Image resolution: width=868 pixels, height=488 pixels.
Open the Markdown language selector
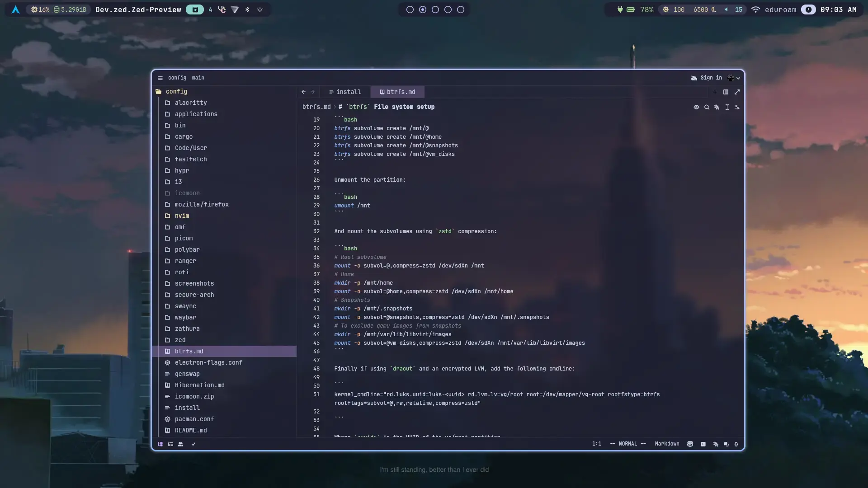pos(667,444)
